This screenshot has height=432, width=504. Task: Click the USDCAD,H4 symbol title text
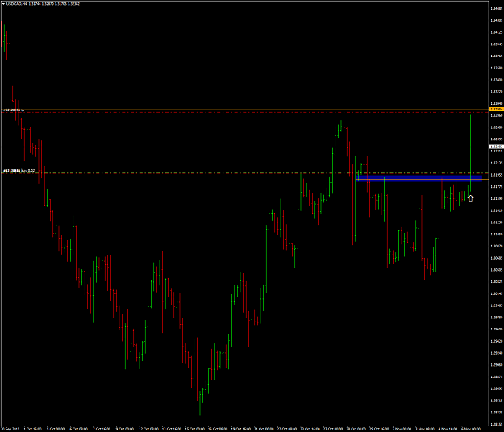coord(16,4)
